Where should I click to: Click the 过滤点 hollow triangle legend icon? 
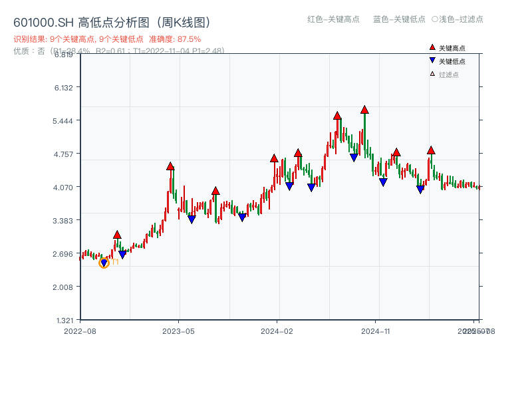tap(433, 73)
